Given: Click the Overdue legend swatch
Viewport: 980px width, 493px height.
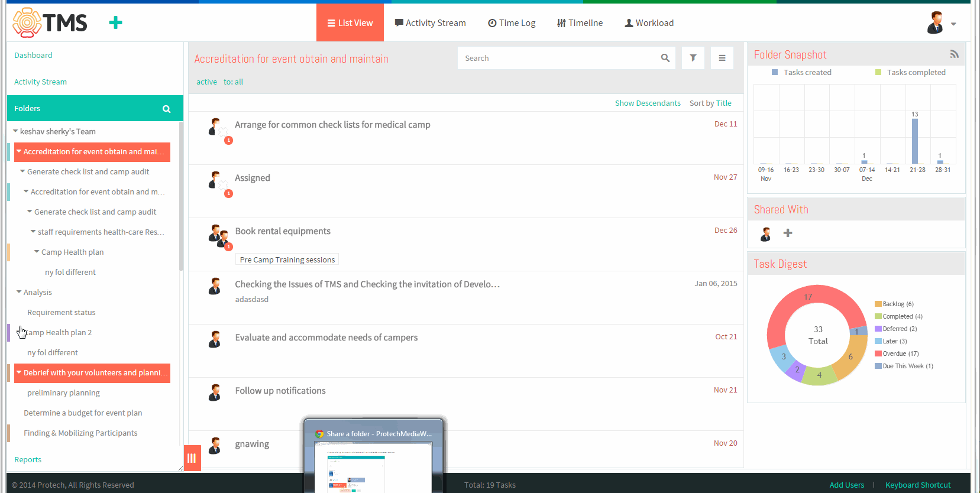Looking at the screenshot, I should coord(878,353).
